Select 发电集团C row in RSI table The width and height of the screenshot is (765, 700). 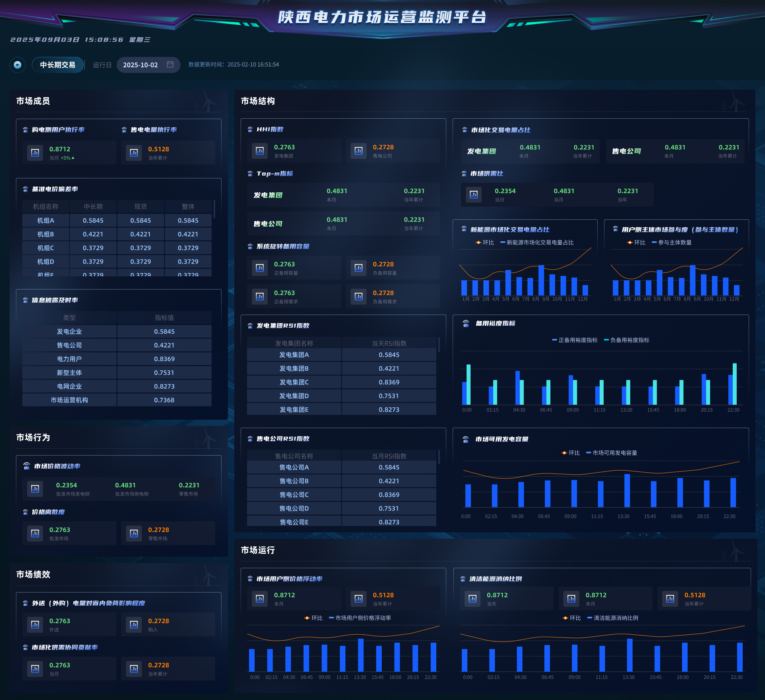(341, 382)
